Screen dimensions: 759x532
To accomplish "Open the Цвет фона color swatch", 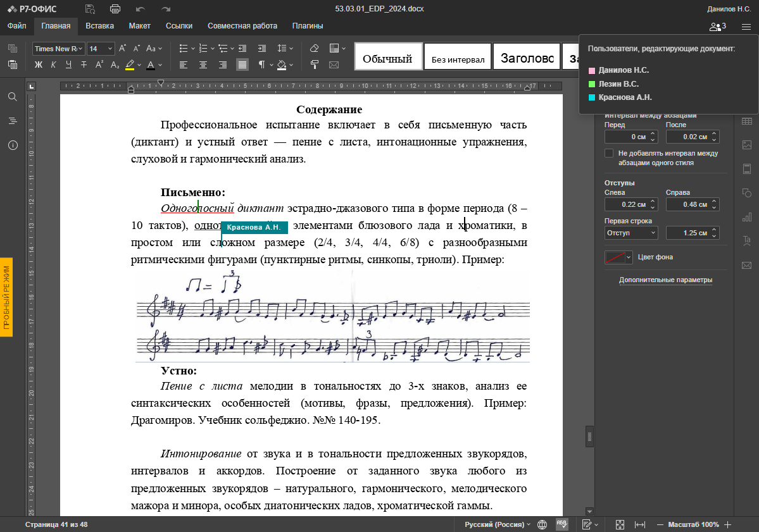I will coord(618,257).
